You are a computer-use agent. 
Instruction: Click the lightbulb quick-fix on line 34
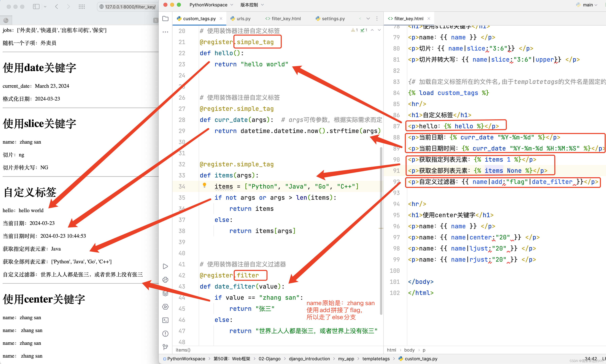tap(204, 185)
